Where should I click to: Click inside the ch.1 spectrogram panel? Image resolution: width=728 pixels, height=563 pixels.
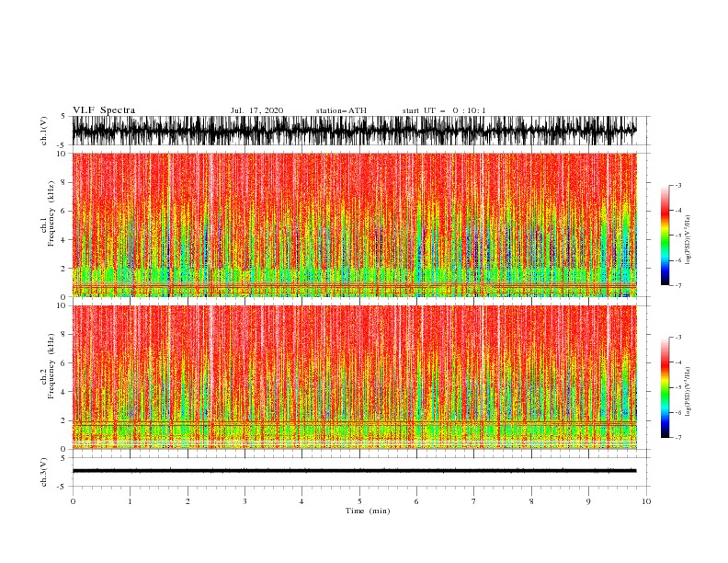click(x=354, y=224)
